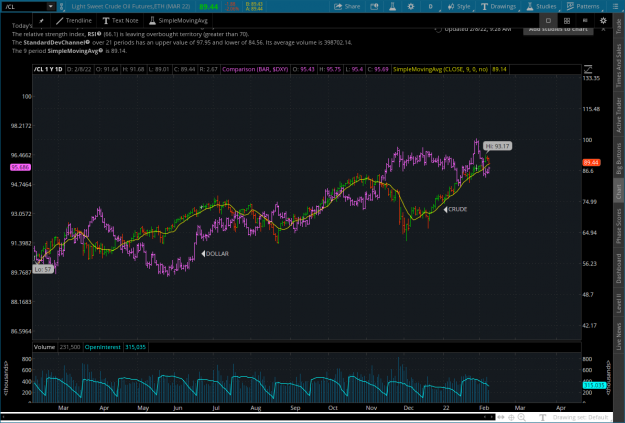Viewport: 625px width, 423px height.
Task: Switch to single chart layout
Action: (x=548, y=21)
